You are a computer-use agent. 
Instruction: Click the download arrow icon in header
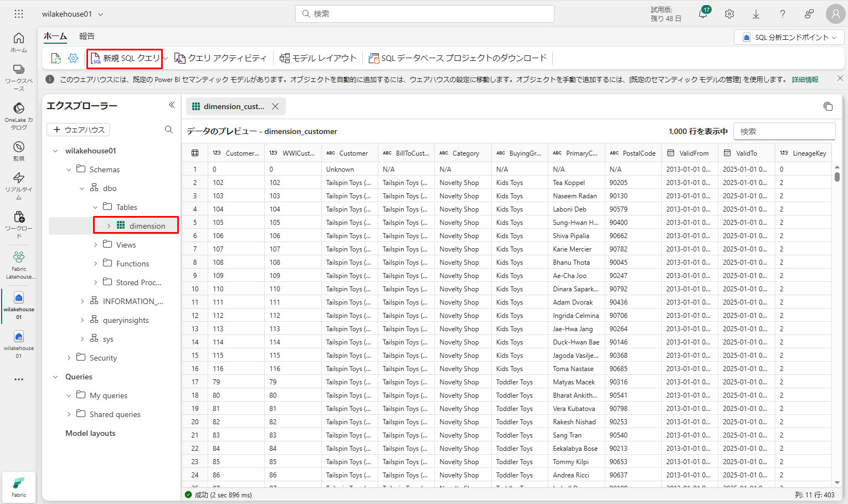point(756,14)
